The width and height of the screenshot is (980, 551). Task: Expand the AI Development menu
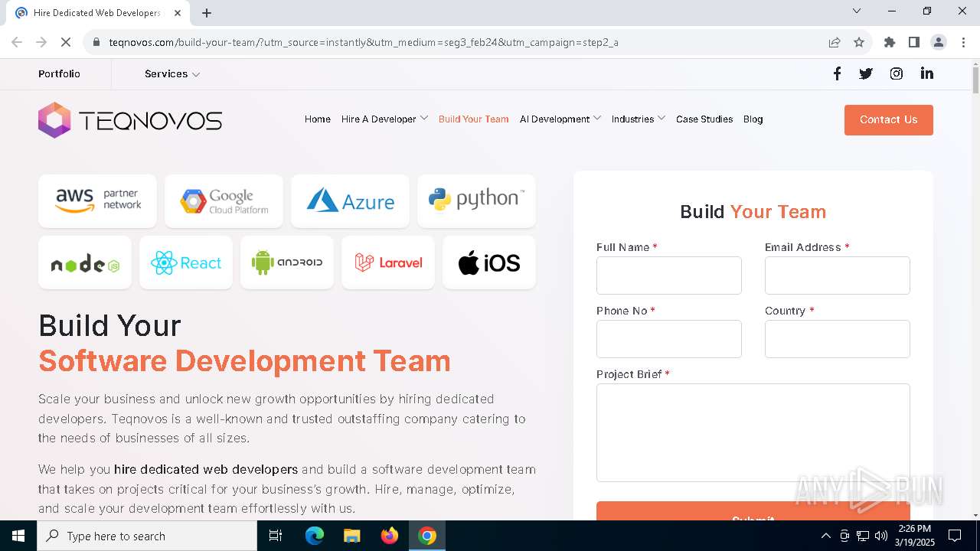560,119
